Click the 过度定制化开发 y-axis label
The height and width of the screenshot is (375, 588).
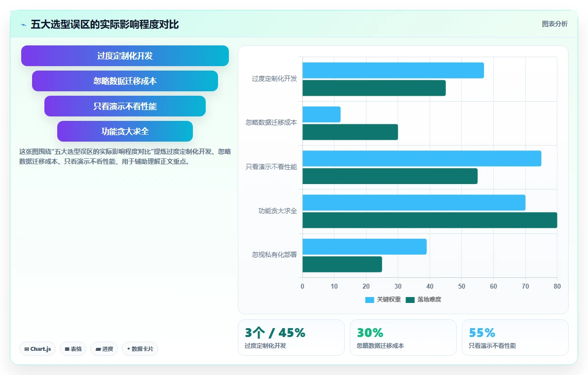pyautogui.click(x=274, y=79)
